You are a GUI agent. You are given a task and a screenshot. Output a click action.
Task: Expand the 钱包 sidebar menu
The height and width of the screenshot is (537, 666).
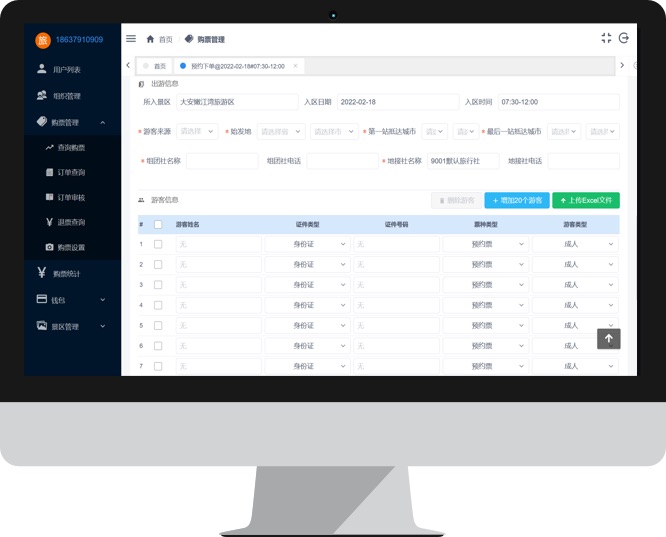pyautogui.click(x=70, y=299)
